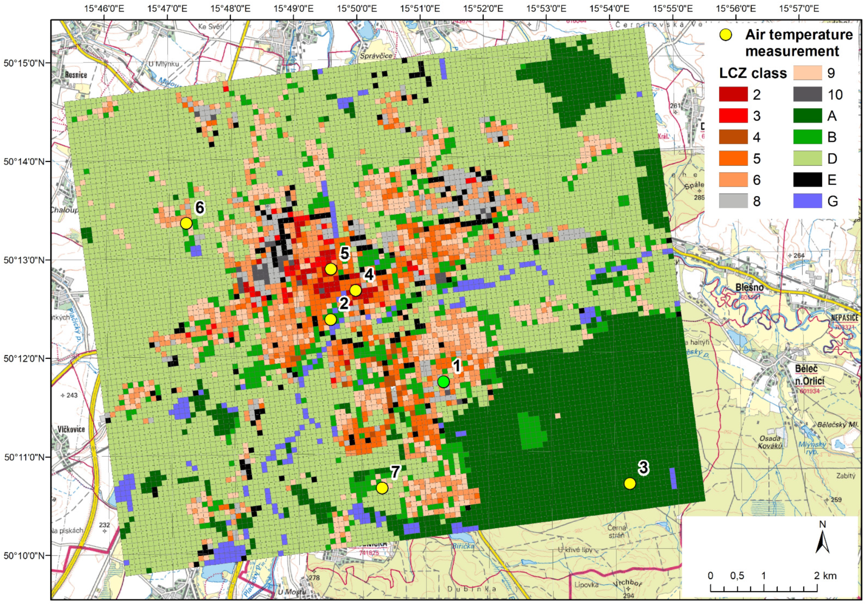This screenshot has height=605, width=868.
Task: Click the yellow measurement point labeled 5
Action: [x=331, y=269]
